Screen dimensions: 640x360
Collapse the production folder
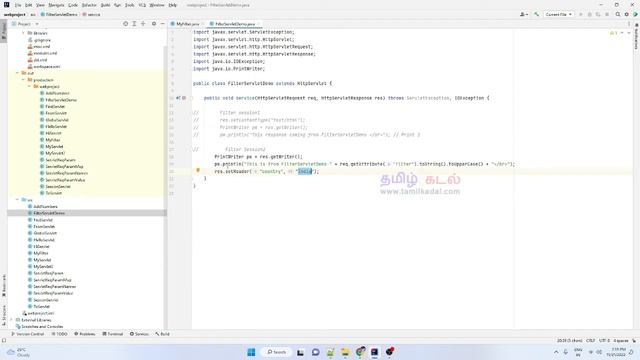tap(24, 80)
